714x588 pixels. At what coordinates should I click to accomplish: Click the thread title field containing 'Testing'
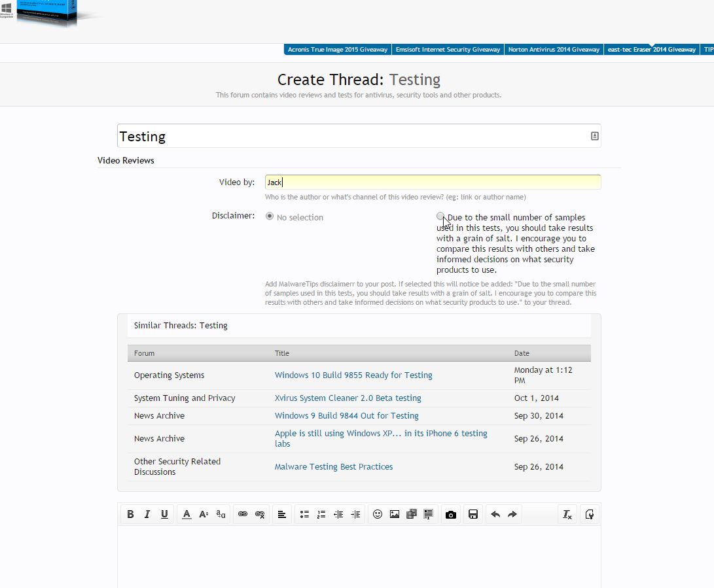359,136
